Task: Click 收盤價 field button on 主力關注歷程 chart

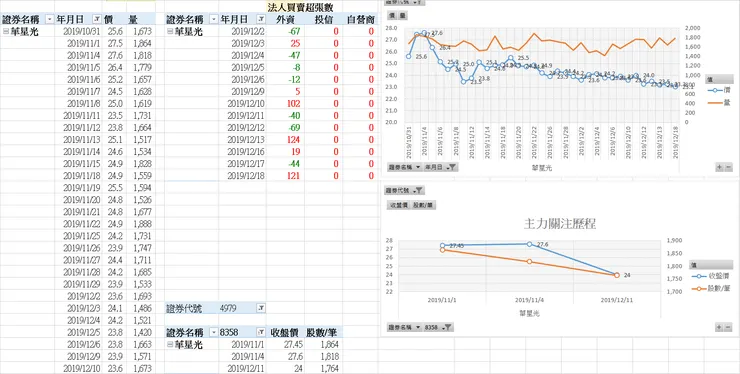Action: click(x=399, y=205)
